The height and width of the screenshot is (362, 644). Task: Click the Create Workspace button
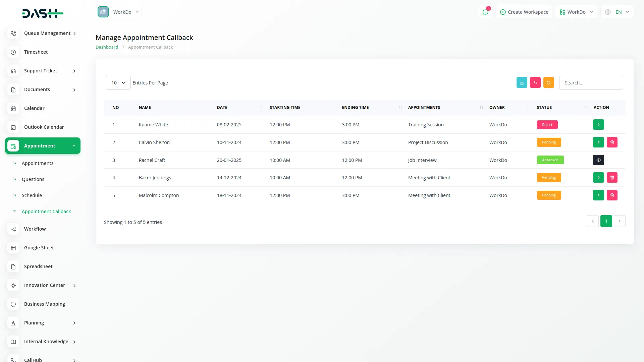coord(524,12)
